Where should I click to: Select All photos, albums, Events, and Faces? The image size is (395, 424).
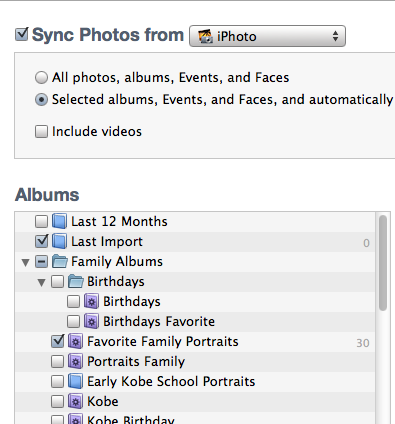(x=41, y=77)
